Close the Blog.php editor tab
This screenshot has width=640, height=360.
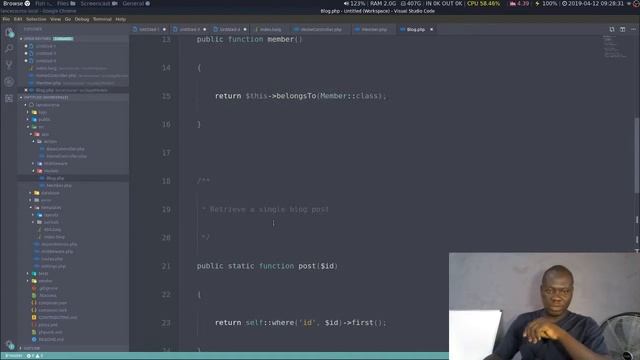pos(431,29)
